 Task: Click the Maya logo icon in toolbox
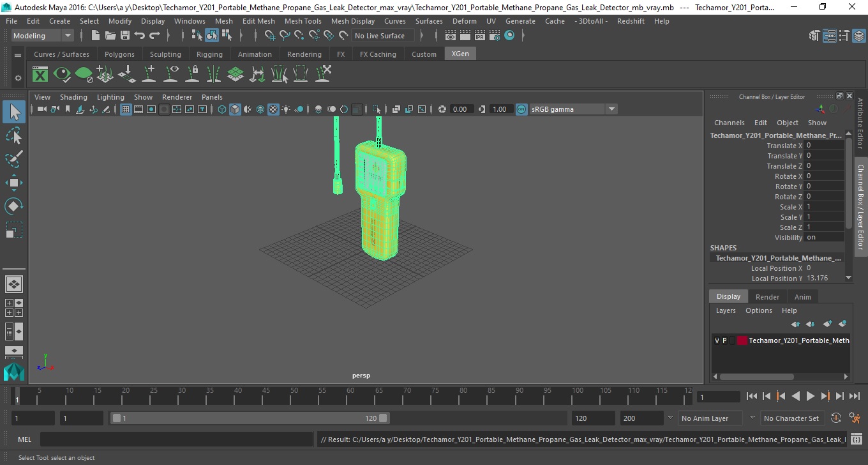[14, 371]
